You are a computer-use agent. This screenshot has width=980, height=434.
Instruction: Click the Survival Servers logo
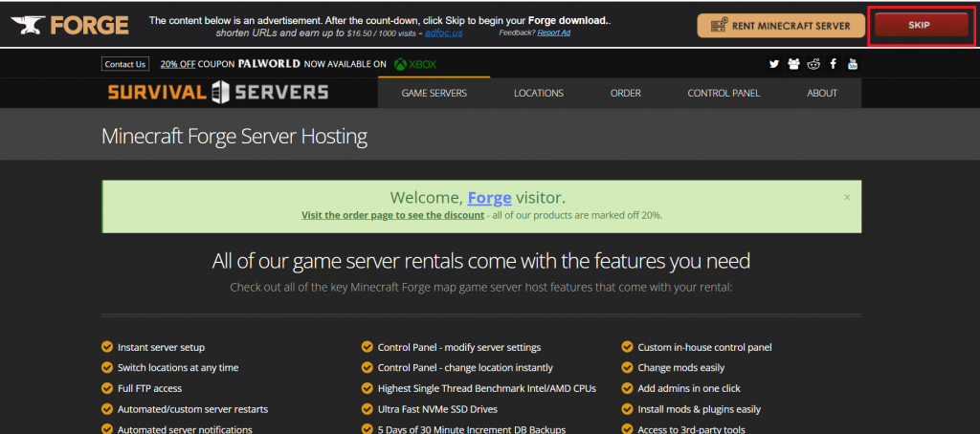click(x=218, y=93)
